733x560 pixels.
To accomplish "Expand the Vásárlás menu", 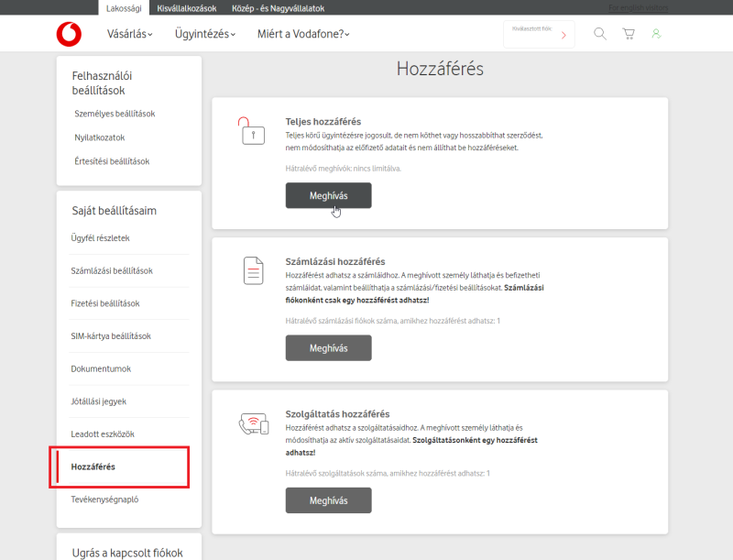I will click(x=129, y=34).
